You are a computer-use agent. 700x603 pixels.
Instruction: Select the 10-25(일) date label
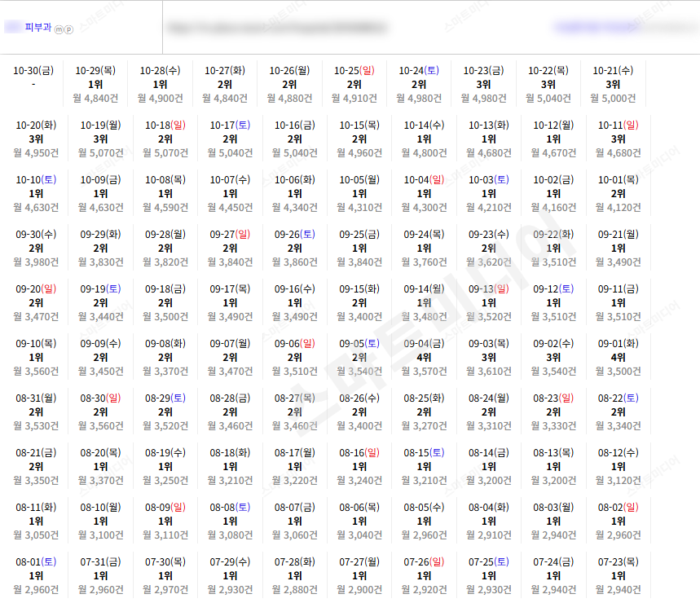pos(354,71)
